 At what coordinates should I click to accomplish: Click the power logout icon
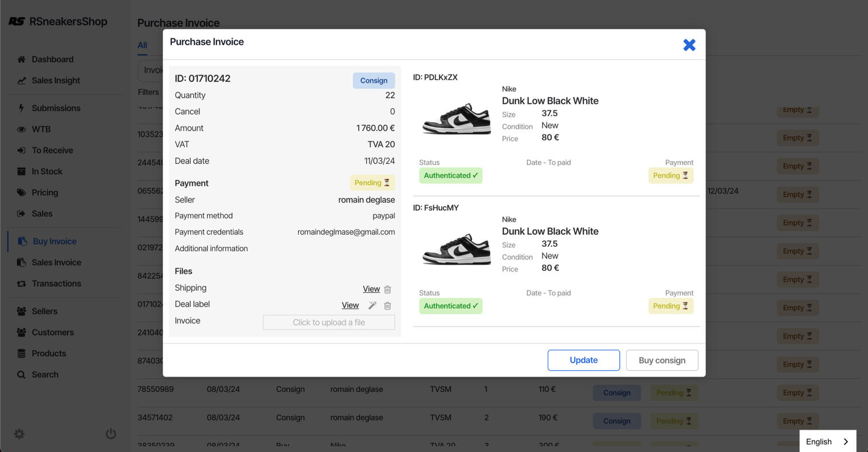[111, 434]
